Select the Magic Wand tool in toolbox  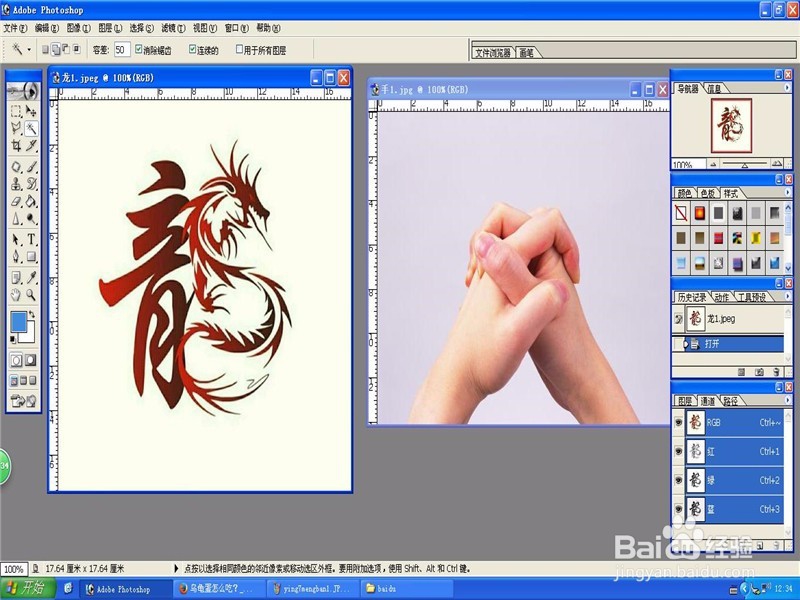(31, 128)
